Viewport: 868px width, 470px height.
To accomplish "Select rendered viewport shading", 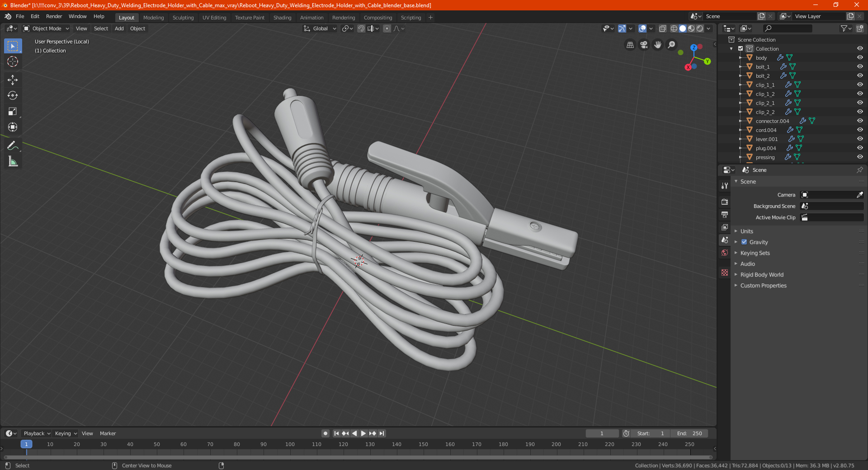I will [700, 28].
